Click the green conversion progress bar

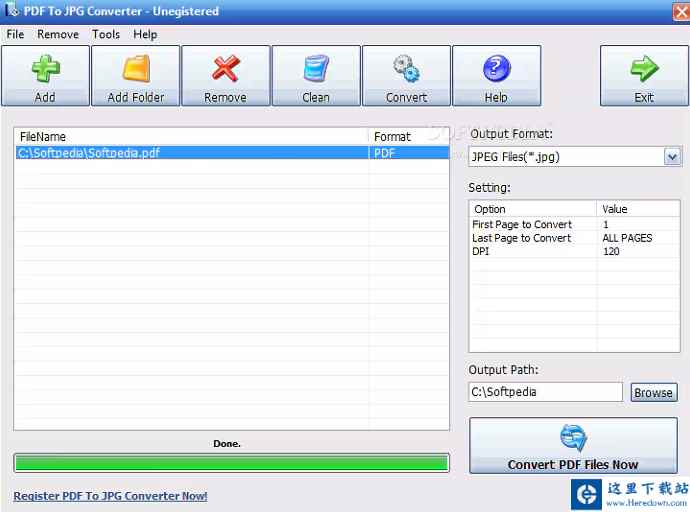231,463
